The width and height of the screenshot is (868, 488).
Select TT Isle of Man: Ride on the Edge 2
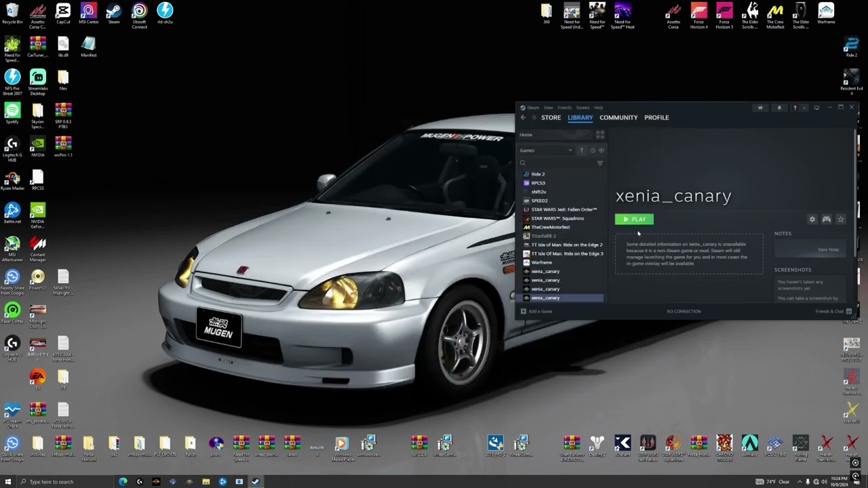562,245
